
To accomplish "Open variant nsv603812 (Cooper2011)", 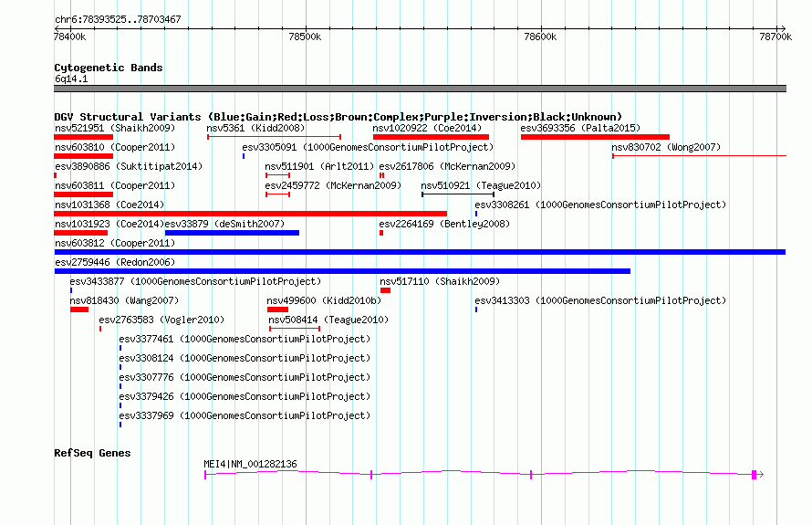I will tap(115, 243).
